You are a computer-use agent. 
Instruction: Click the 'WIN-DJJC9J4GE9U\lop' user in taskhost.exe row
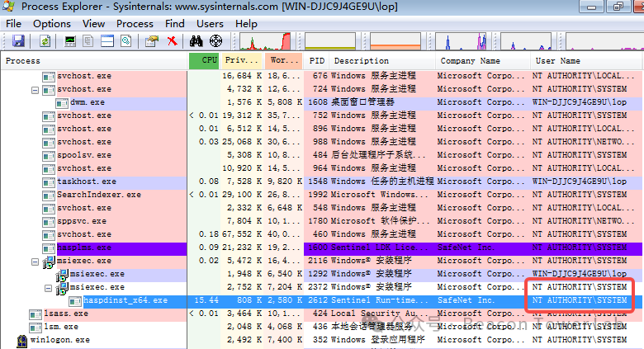tap(580, 182)
